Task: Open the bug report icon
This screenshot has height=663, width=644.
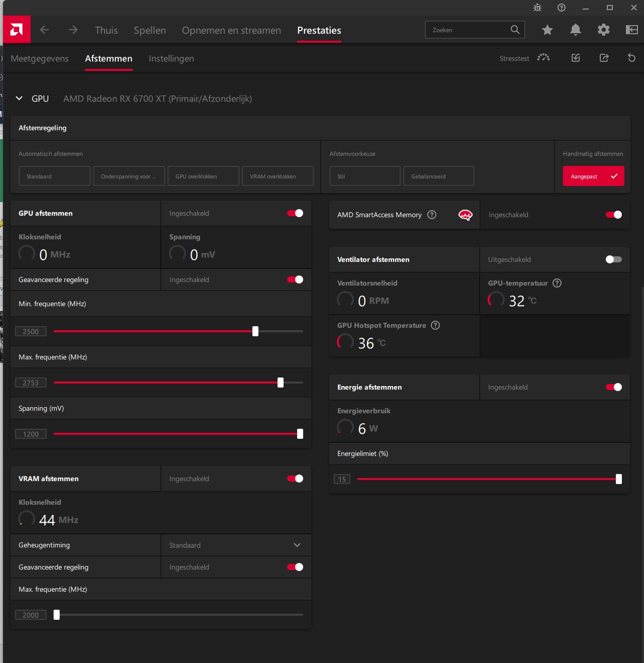Action: click(x=537, y=8)
